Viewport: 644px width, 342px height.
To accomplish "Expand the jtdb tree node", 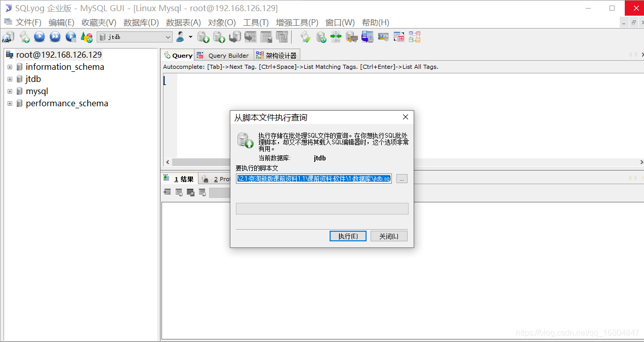I will [x=10, y=79].
